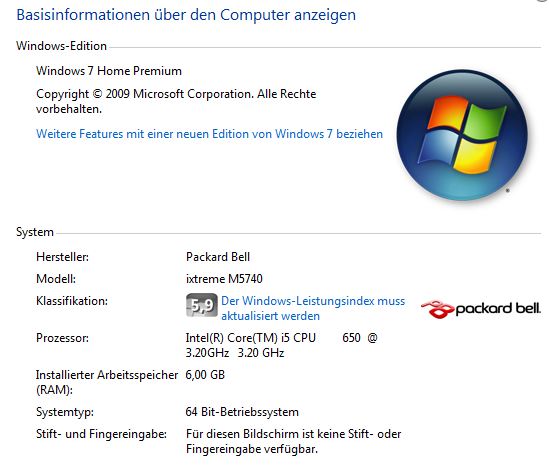Click the '64 Bit-Betriebssystem' value
The image size is (549, 469).
242,412
